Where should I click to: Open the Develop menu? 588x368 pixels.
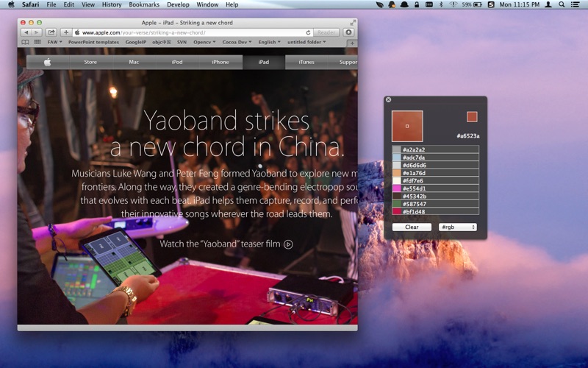pos(178,4)
